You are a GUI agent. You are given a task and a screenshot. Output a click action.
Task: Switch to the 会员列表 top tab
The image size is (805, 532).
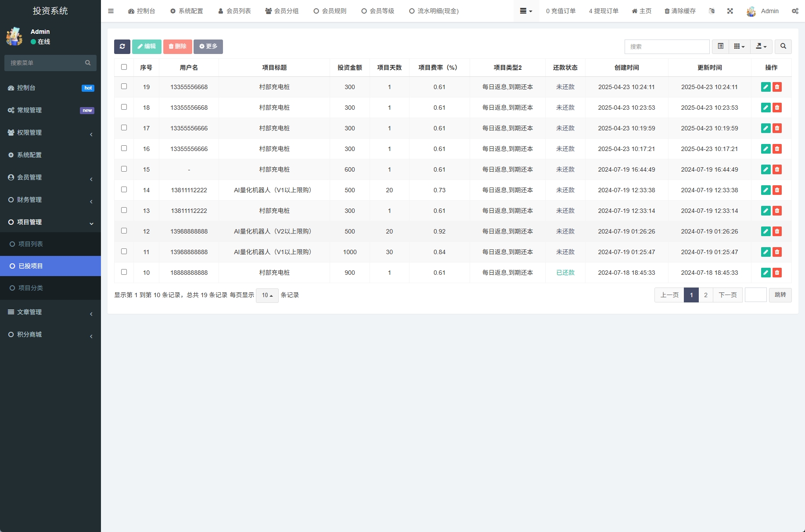(x=234, y=11)
